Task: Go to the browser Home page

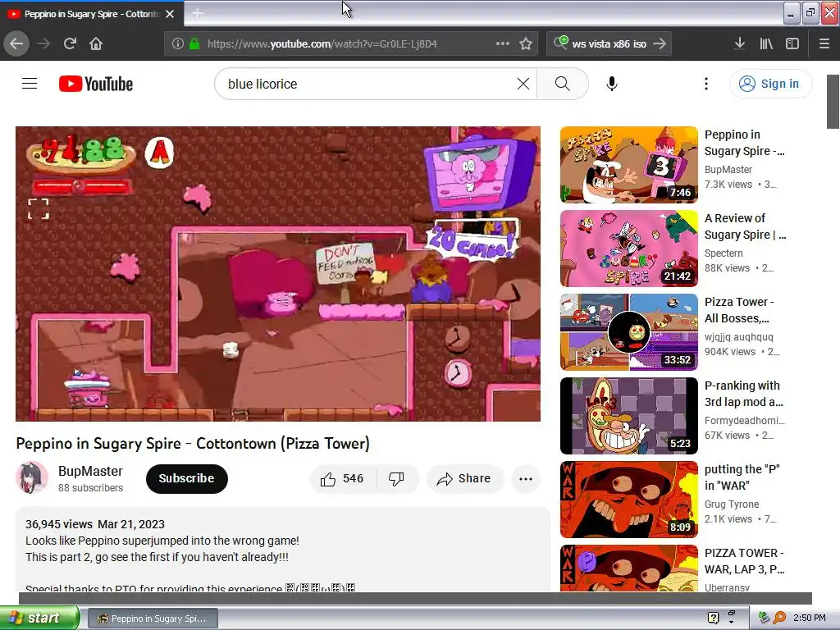Action: coord(96,43)
